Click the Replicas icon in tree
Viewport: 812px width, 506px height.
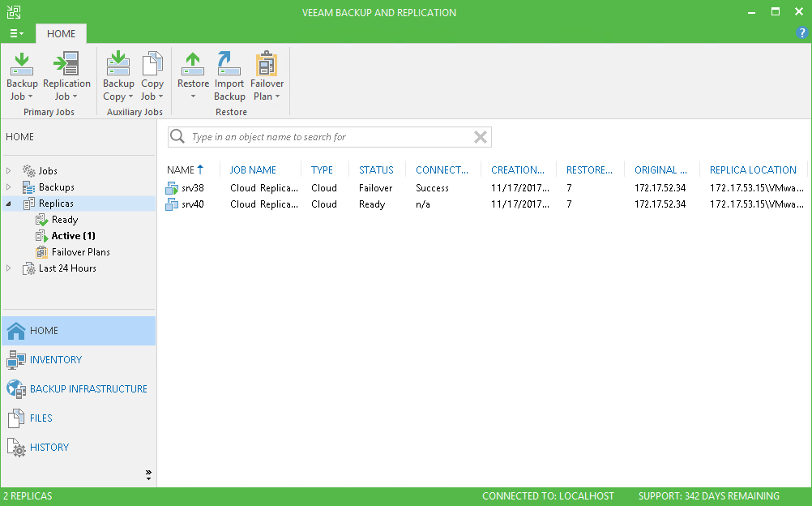(x=29, y=204)
